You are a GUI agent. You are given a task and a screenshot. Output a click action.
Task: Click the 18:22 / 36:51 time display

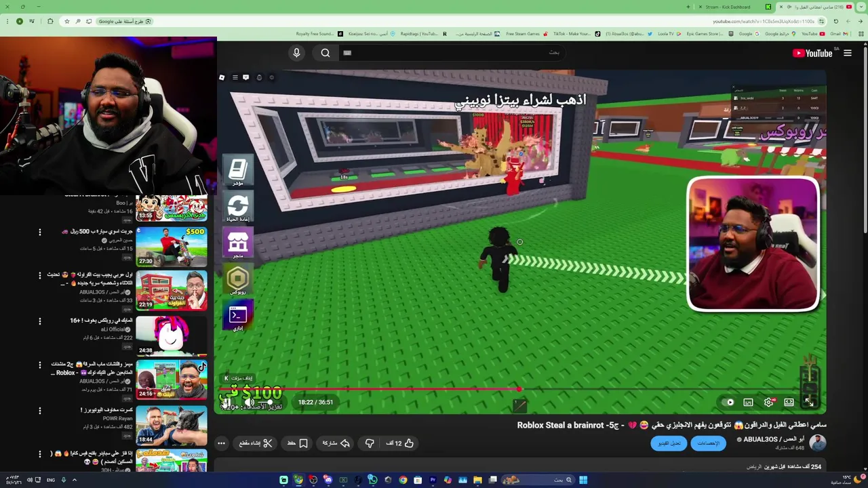315,402
